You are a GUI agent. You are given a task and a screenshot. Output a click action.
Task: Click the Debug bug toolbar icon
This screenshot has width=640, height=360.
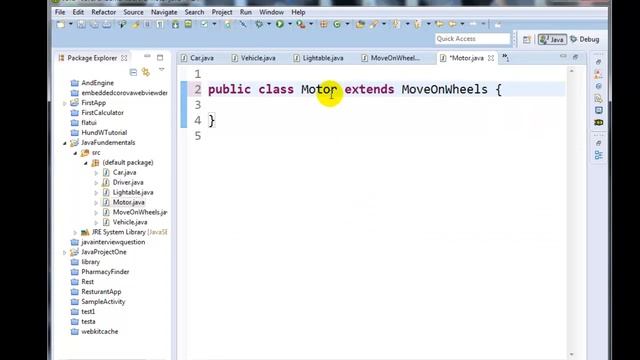pyautogui.click(x=259, y=24)
